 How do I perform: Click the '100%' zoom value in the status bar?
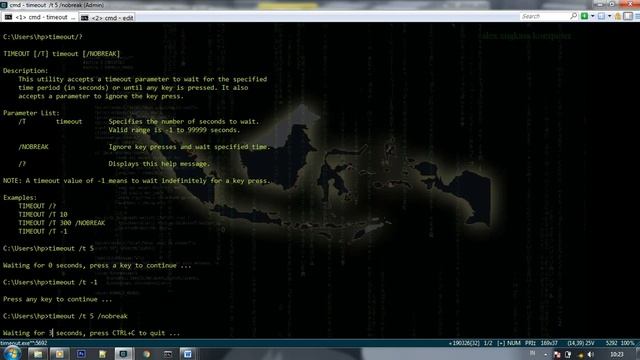click(628, 343)
